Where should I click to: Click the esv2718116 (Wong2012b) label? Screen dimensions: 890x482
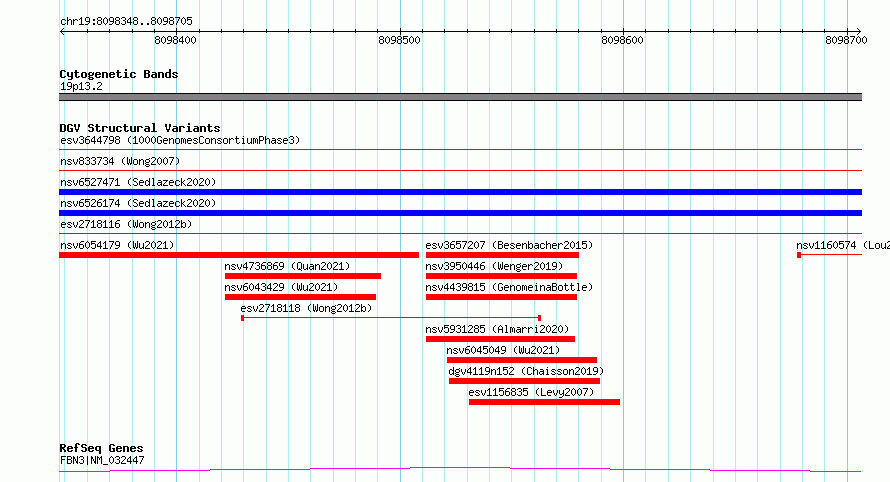click(x=126, y=224)
